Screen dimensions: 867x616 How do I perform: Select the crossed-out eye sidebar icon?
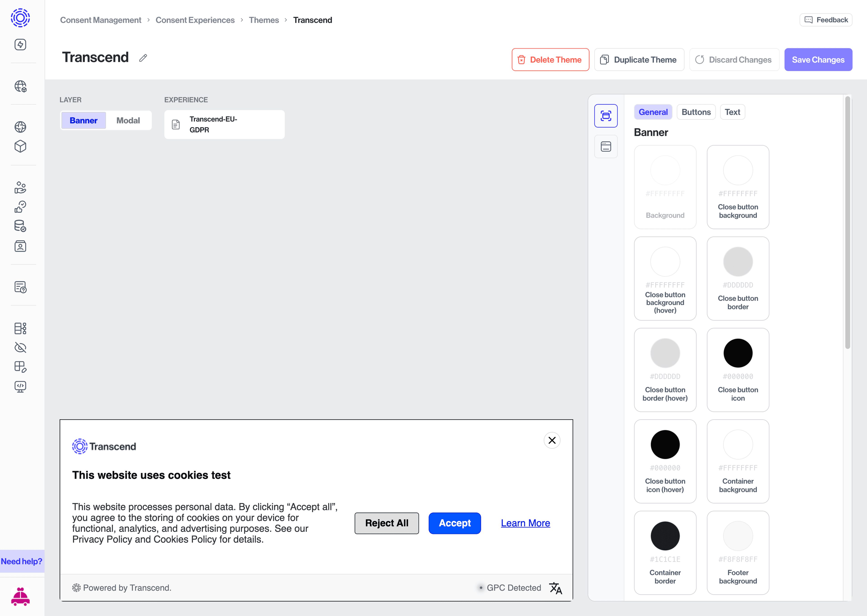[x=20, y=347]
